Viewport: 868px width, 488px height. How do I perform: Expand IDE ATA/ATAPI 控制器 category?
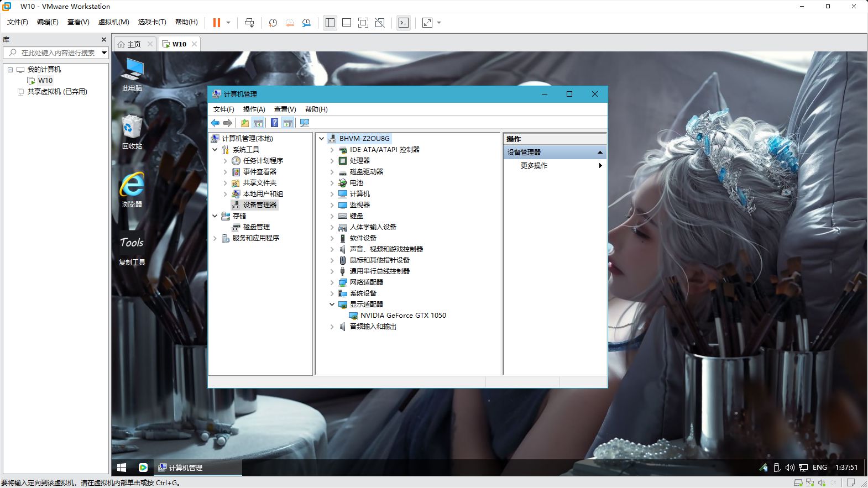(332, 150)
